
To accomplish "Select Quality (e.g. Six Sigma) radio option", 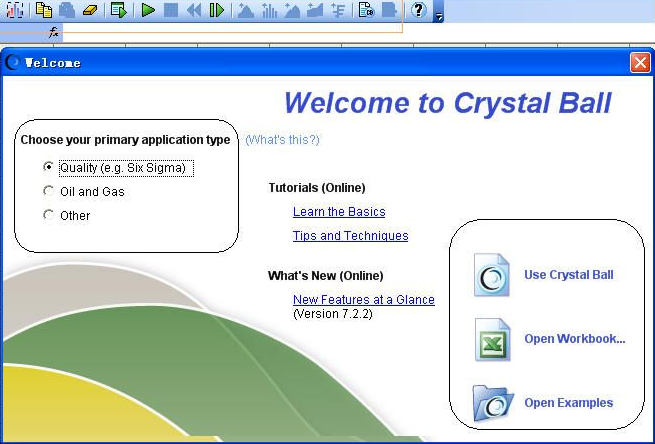I will pos(49,167).
